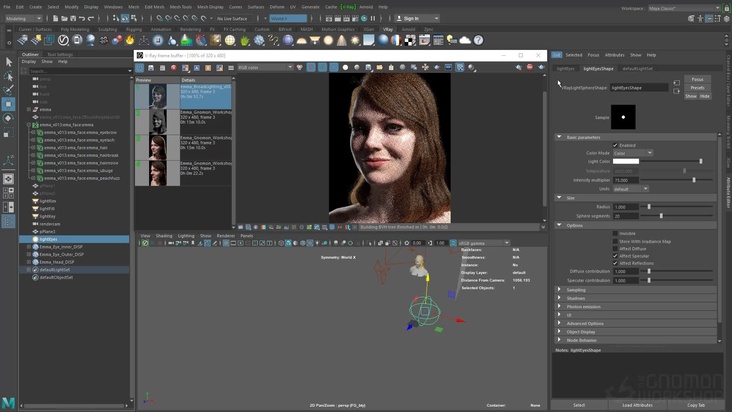Click the white Light Color swatch
Screen dimensions: 732x412
(626, 161)
